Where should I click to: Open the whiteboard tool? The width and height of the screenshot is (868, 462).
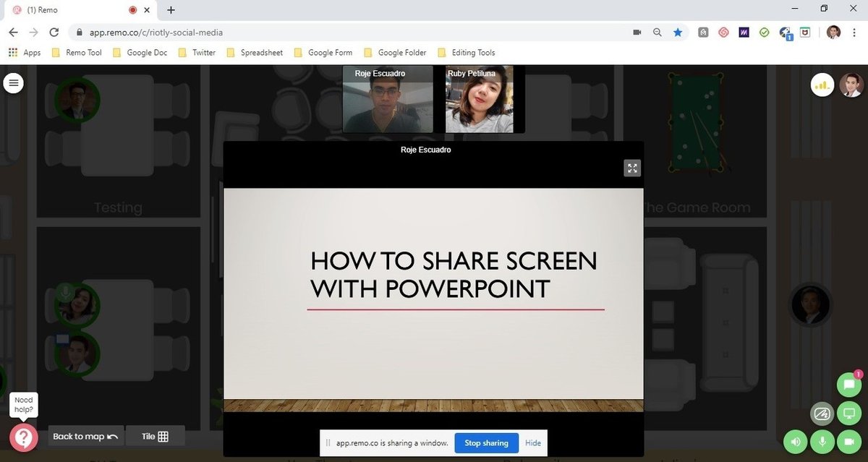tap(822, 414)
